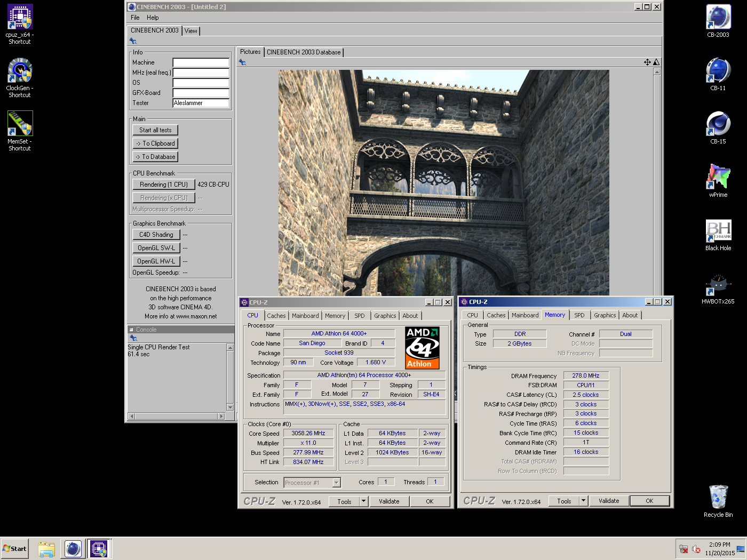The height and width of the screenshot is (560, 747).
Task: Click the small icon in Console panel
Action: click(x=133, y=338)
